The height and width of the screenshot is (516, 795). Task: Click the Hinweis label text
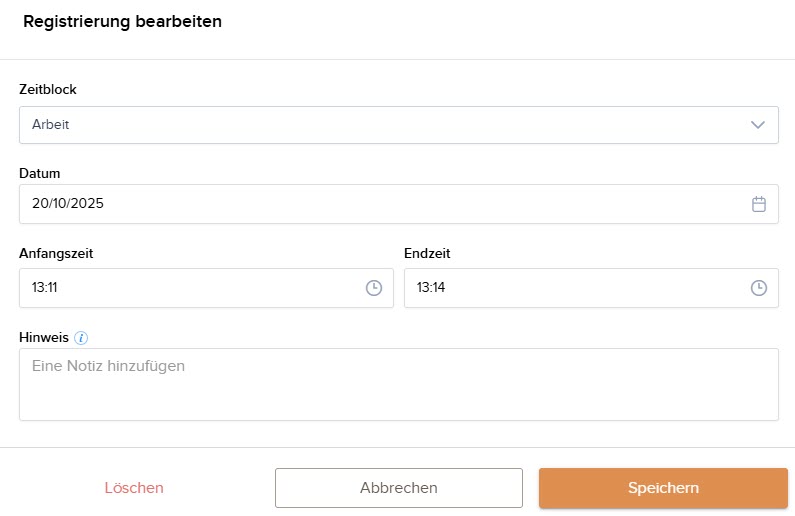pyautogui.click(x=44, y=338)
